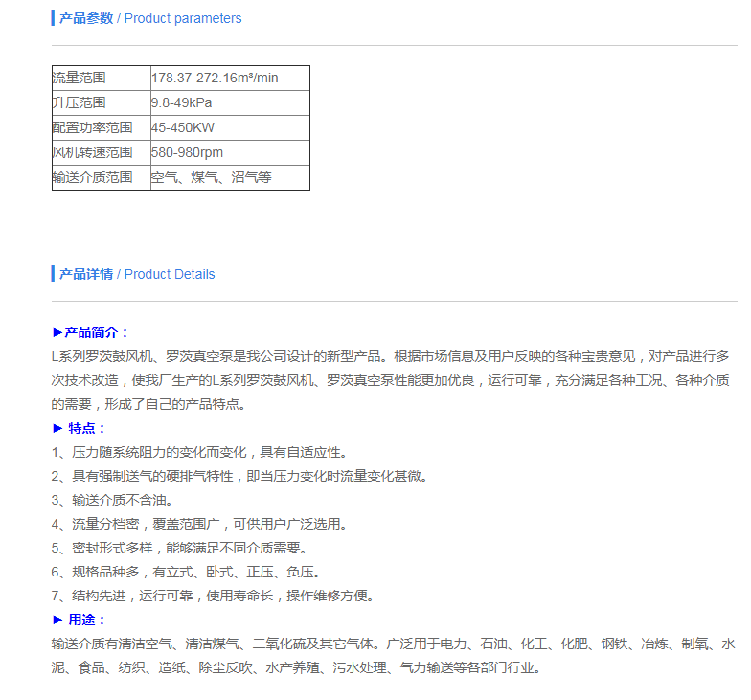Select the '178.37-272.16m³/min' value cell

[x=230, y=79]
